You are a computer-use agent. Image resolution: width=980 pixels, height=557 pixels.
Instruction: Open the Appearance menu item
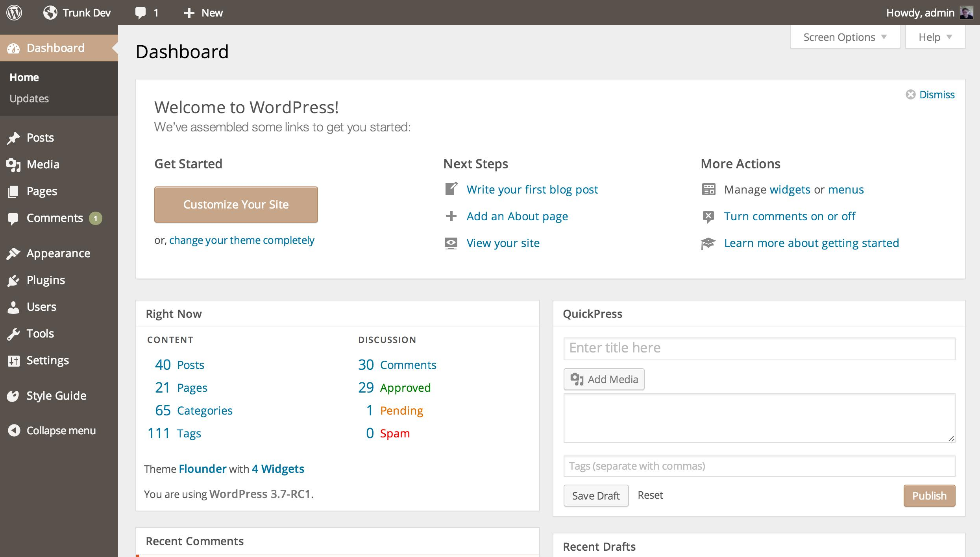tap(58, 253)
